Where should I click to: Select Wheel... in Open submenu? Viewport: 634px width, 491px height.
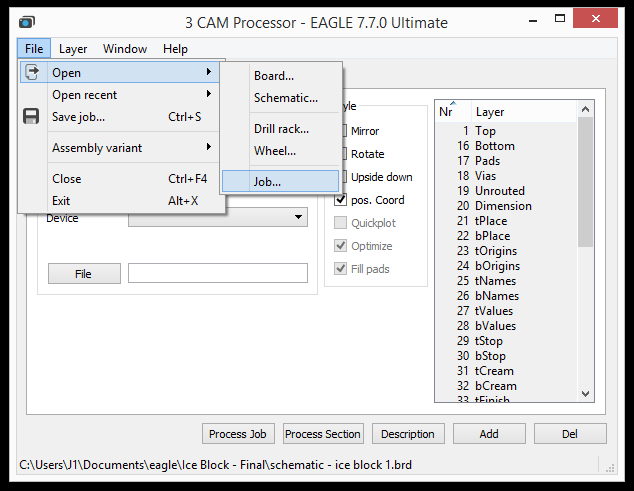tap(281, 151)
